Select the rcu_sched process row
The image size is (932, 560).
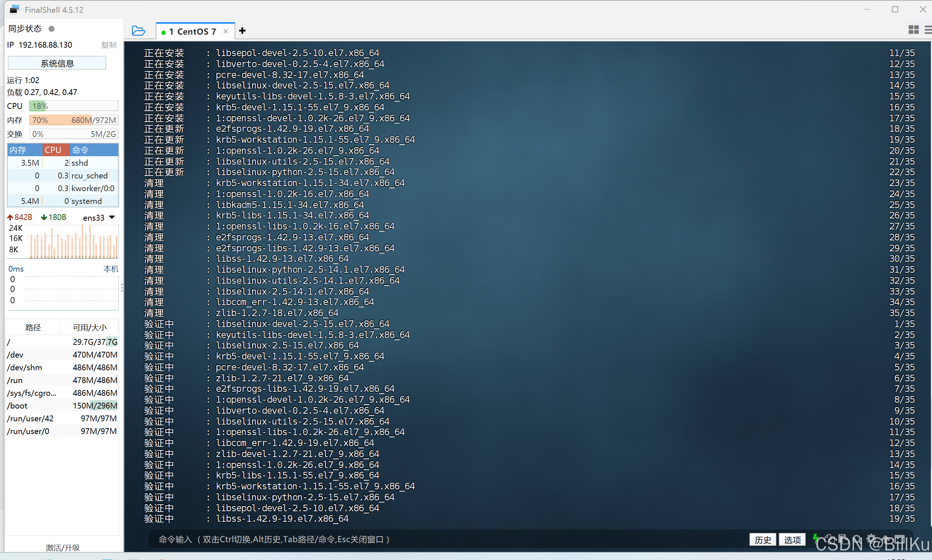[x=63, y=176]
